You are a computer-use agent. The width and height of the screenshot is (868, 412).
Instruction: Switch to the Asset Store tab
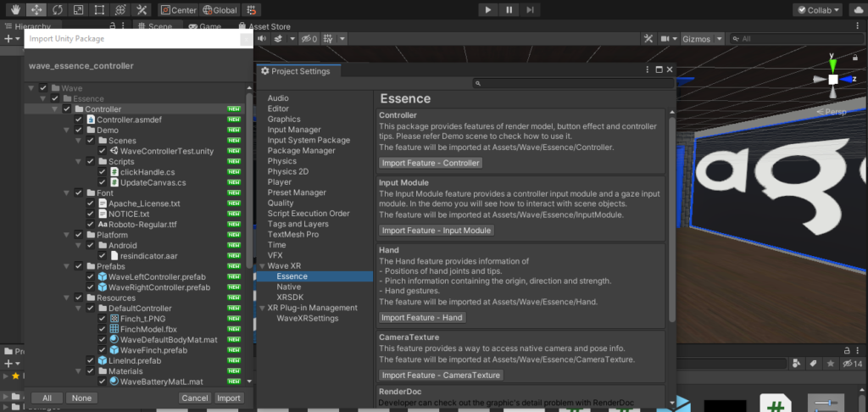(264, 26)
